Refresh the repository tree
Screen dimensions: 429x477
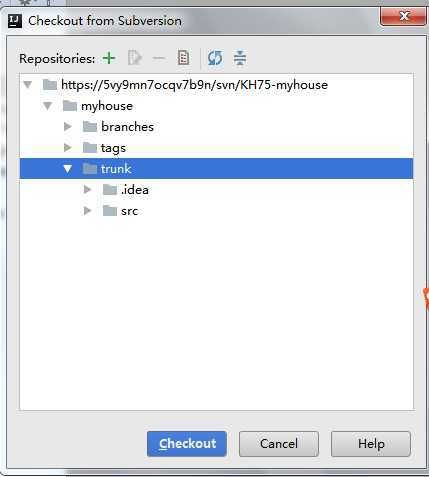coord(215,58)
